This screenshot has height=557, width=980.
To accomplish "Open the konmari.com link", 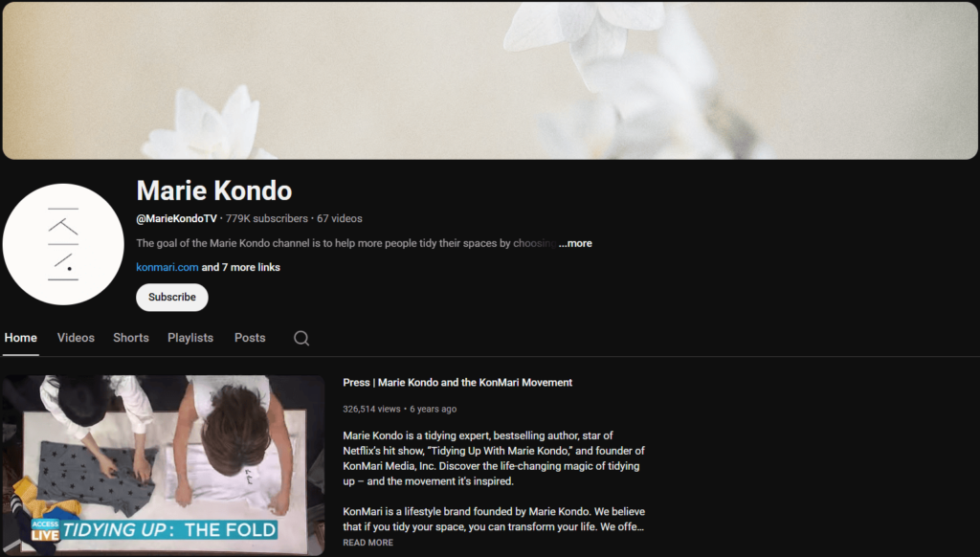I will (x=167, y=267).
